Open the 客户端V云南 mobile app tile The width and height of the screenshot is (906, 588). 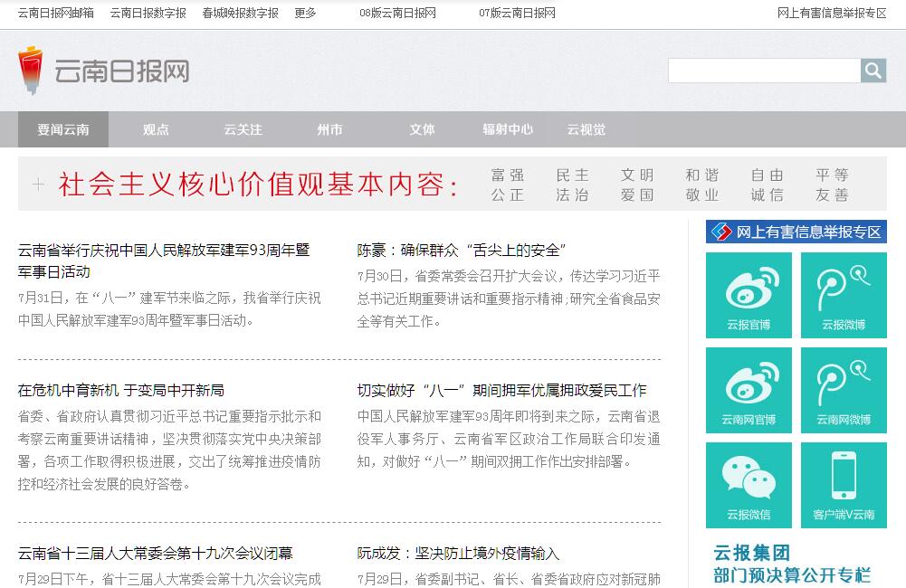tap(844, 485)
